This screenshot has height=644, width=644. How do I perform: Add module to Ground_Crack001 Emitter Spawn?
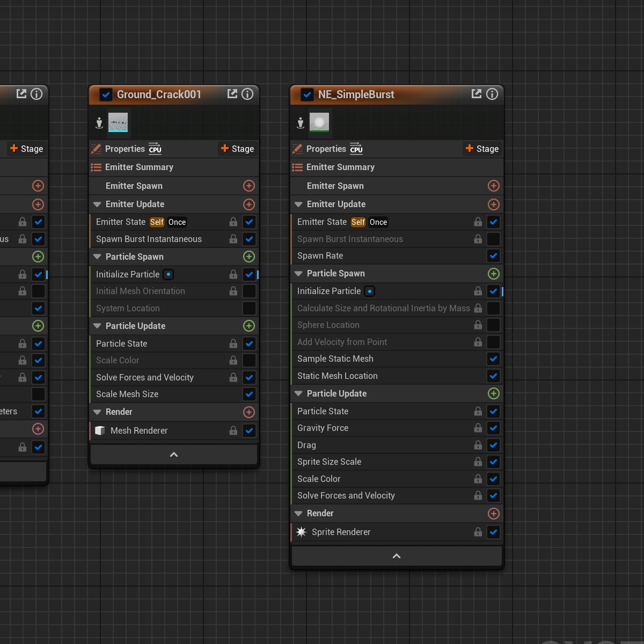(x=248, y=186)
